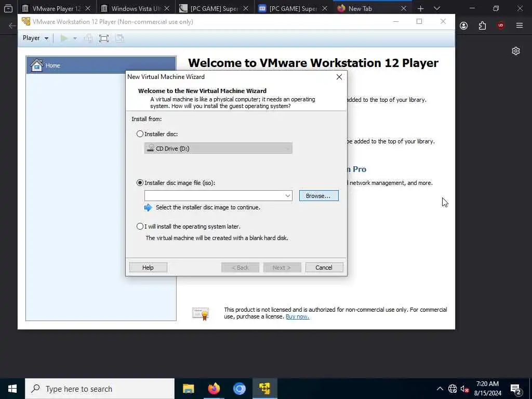Click the network globe tray icon
Screen dimensions: 532x399
pyautogui.click(x=453, y=389)
